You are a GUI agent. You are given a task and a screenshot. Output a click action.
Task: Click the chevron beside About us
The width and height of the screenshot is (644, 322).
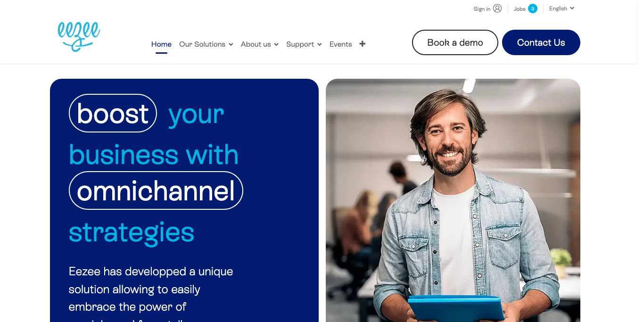pos(276,44)
